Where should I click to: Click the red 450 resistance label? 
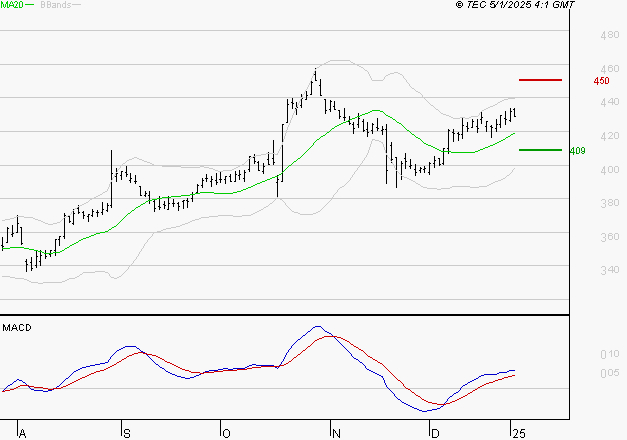601,81
